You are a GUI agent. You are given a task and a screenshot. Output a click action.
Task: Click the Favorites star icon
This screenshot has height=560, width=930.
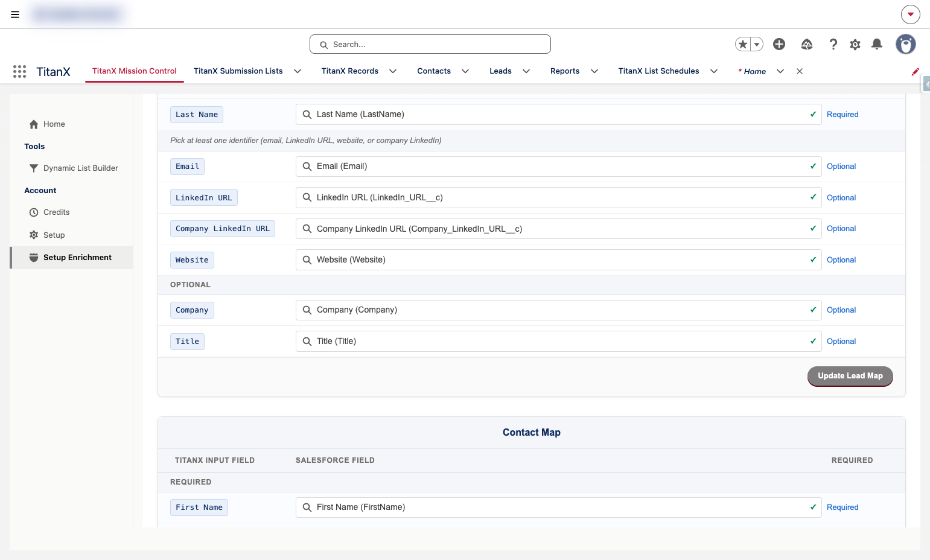coord(743,44)
